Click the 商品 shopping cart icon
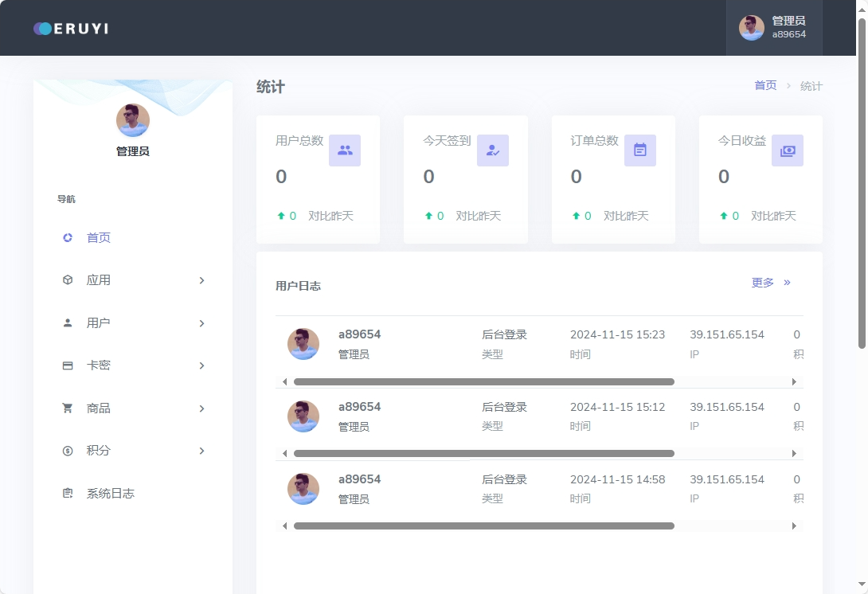 (68, 408)
